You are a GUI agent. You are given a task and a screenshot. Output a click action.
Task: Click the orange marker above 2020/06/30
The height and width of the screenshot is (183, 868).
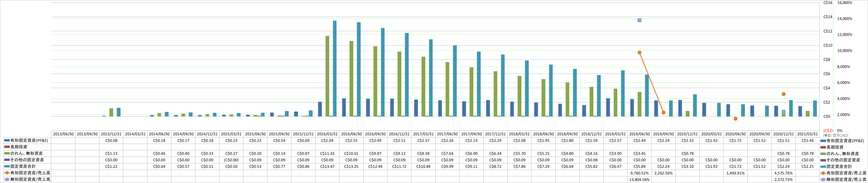[x=736, y=119]
